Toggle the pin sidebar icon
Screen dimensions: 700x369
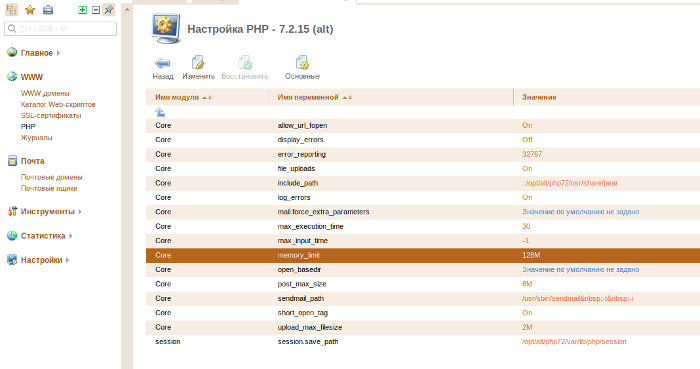(108, 9)
